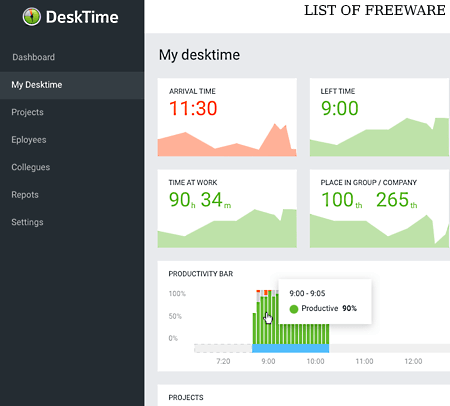Click the Place in Group area chart
The height and width of the screenshot is (406, 450).
tap(379, 232)
